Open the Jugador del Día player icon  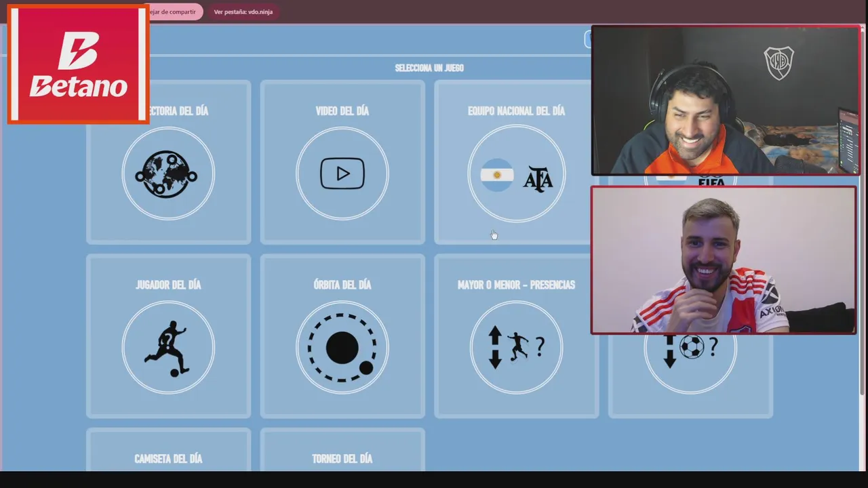(168, 347)
